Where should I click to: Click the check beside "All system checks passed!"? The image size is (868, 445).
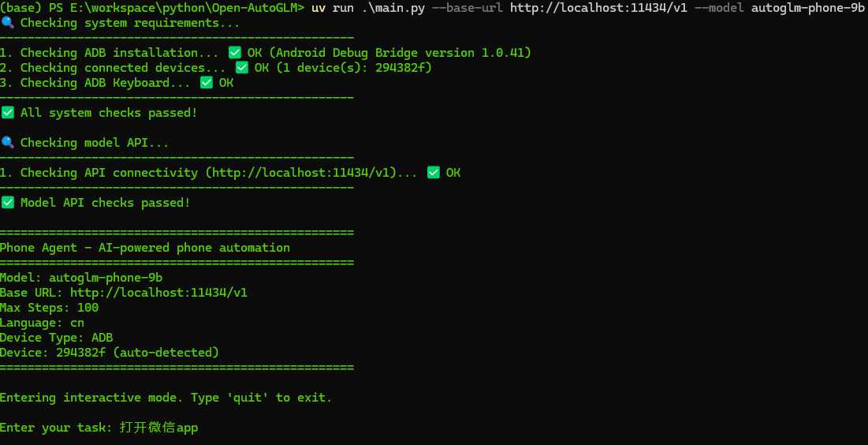(7, 113)
